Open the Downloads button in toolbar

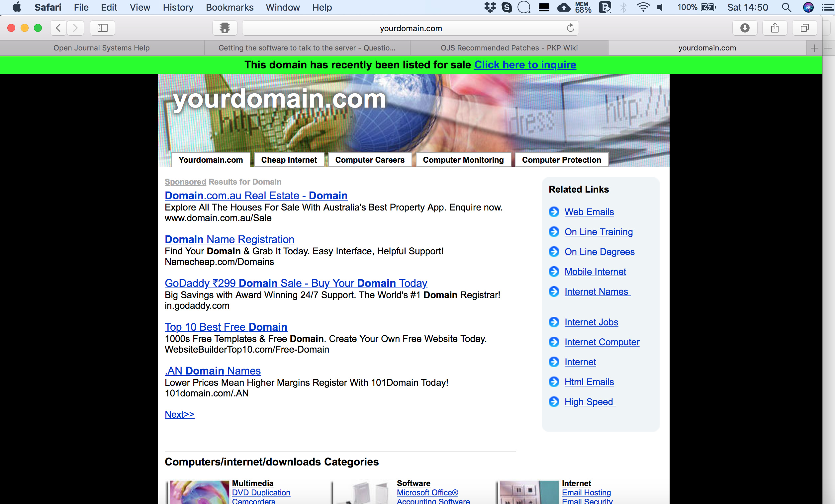pyautogui.click(x=745, y=28)
